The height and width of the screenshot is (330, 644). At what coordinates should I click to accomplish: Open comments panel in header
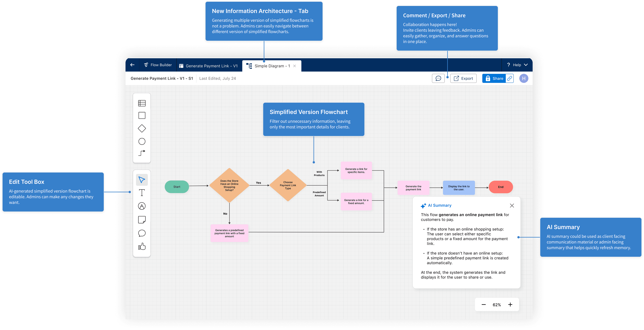(x=438, y=78)
